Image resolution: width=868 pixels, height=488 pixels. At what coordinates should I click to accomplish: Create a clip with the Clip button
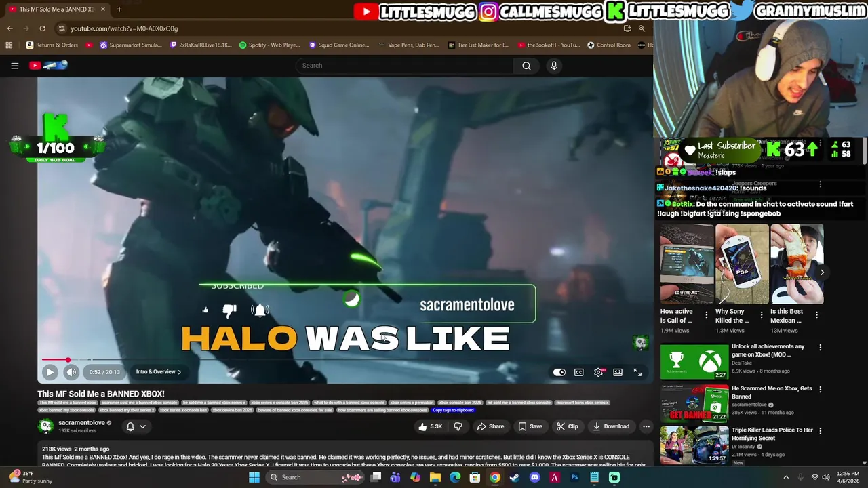[567, 426]
